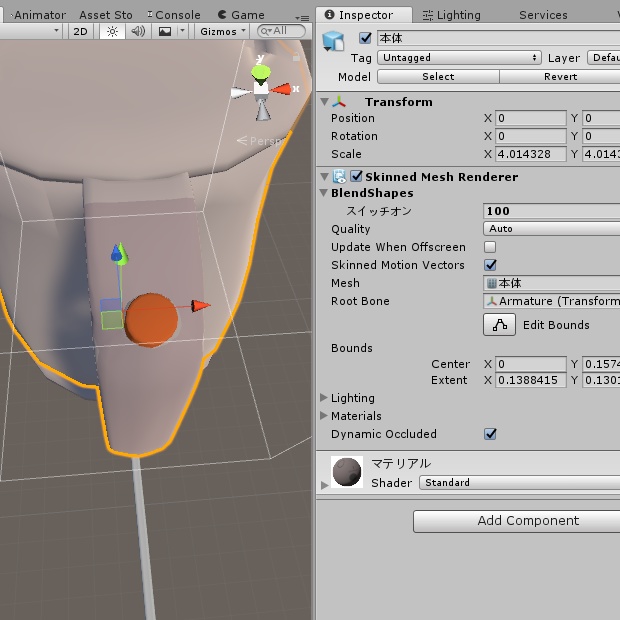Click the scene gizmo green Y cone
The height and width of the screenshot is (620, 620).
pos(261,72)
